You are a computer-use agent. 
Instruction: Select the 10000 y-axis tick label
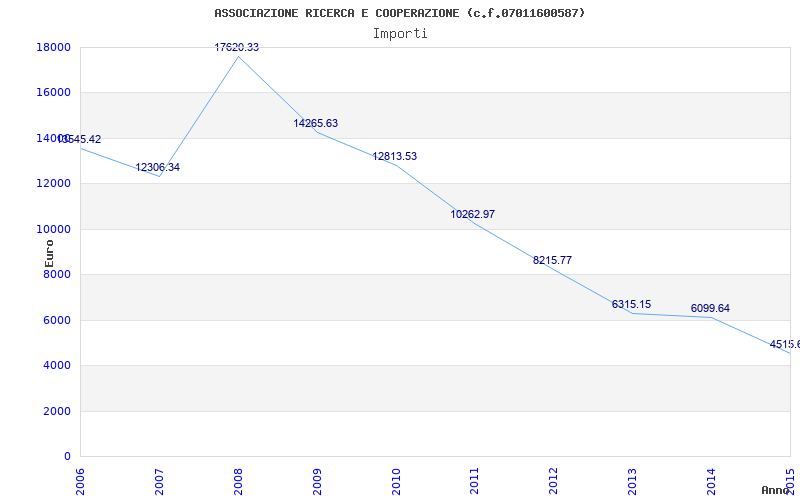tap(54, 229)
